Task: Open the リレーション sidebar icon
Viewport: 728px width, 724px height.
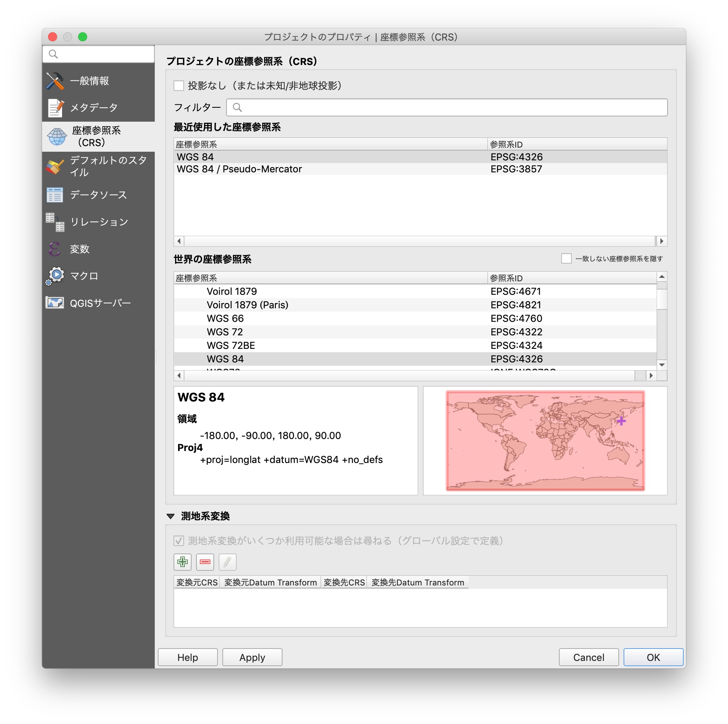Action: pos(55,222)
